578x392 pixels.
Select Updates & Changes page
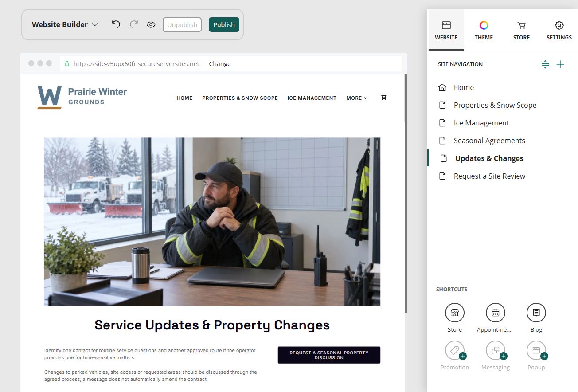503,158
